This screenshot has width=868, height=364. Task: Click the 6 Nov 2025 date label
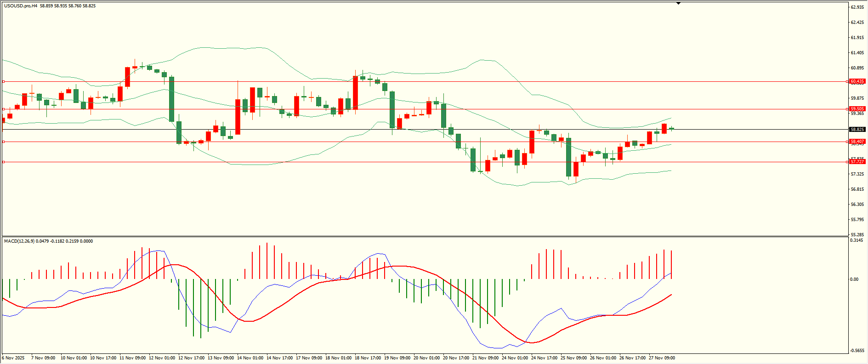[13, 358]
